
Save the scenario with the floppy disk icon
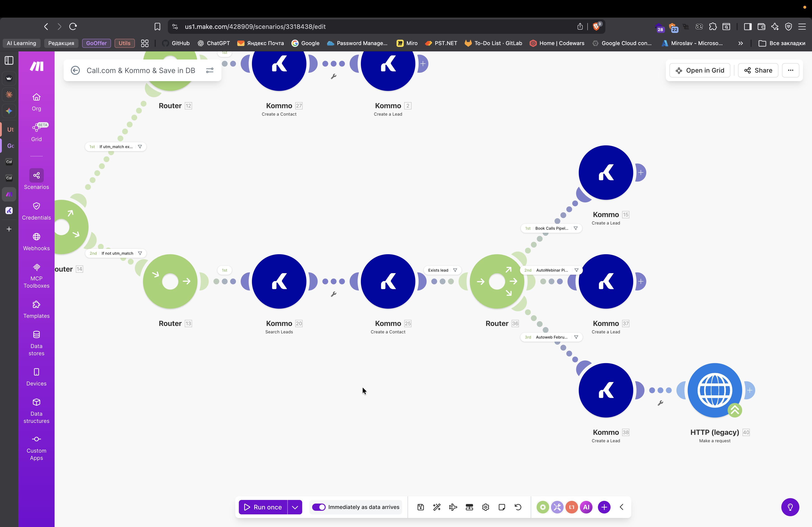420,507
